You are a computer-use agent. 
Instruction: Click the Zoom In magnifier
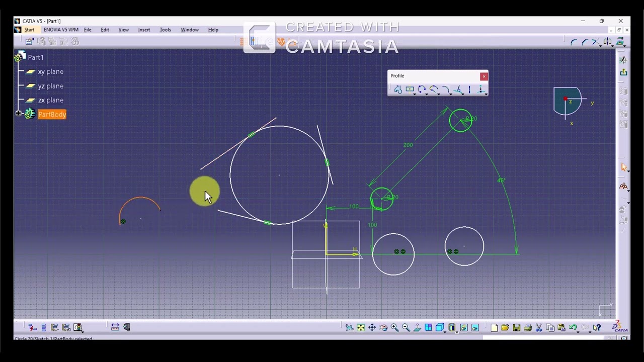[394, 328]
